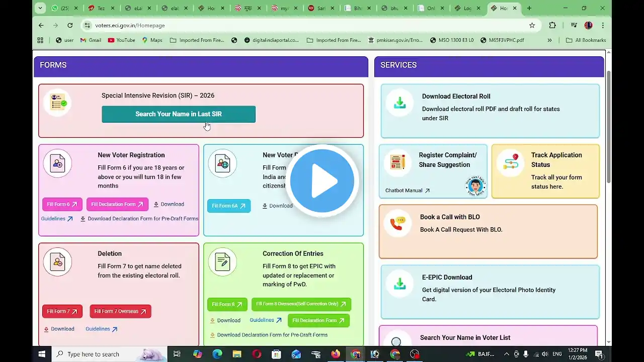Click the E-EPIC Download arrow icon
644x362 pixels.
[400, 284]
